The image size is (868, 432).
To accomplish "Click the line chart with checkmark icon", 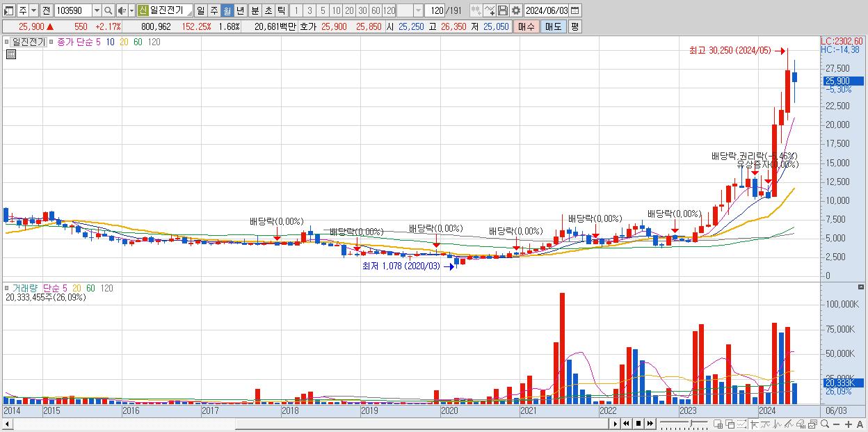I will (490, 10).
